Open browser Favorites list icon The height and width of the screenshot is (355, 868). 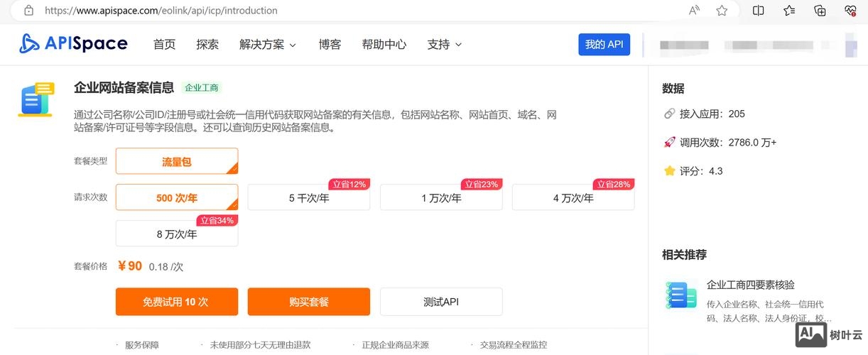tap(789, 11)
